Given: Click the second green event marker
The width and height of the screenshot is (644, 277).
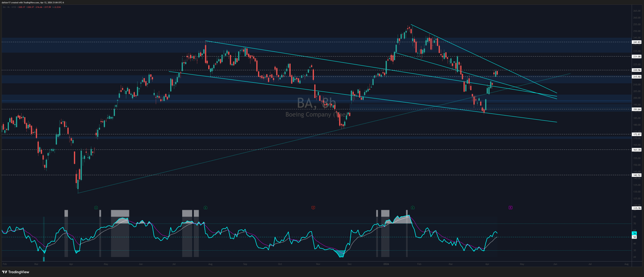Looking at the screenshot, I should (206, 206).
